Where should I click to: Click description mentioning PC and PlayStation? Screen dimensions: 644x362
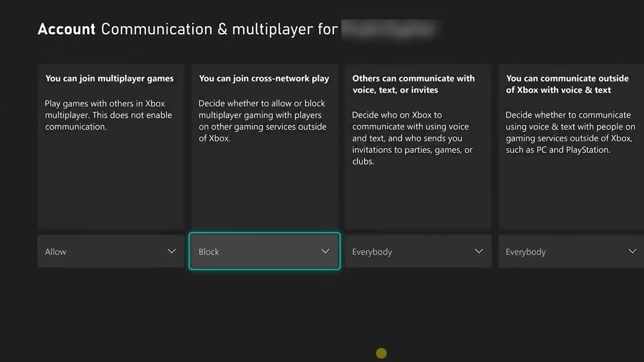click(570, 132)
